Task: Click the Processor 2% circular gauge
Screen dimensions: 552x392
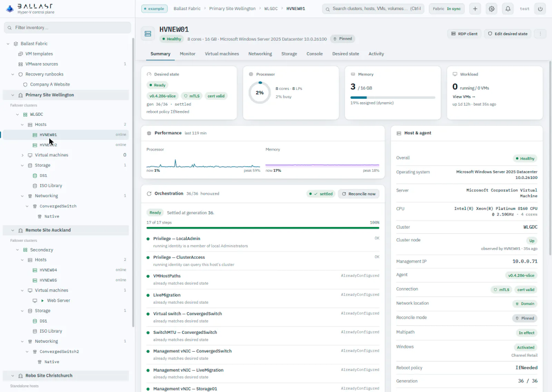Action: [260, 92]
